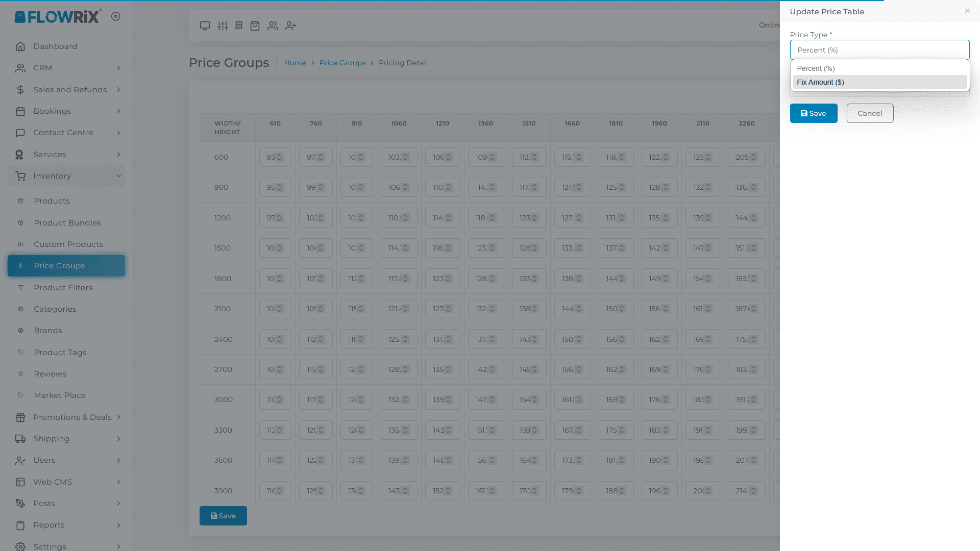Save the Update Price Table dialog

pyautogui.click(x=813, y=113)
